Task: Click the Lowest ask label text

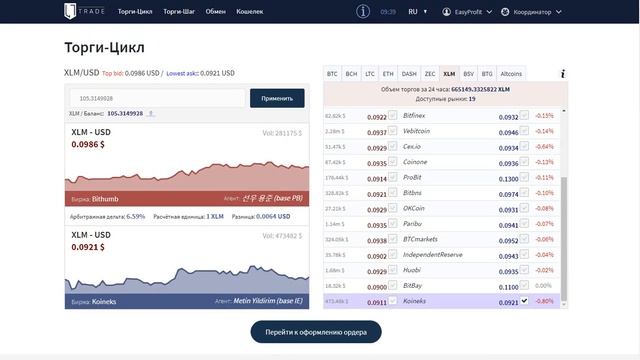Action: pos(182,73)
